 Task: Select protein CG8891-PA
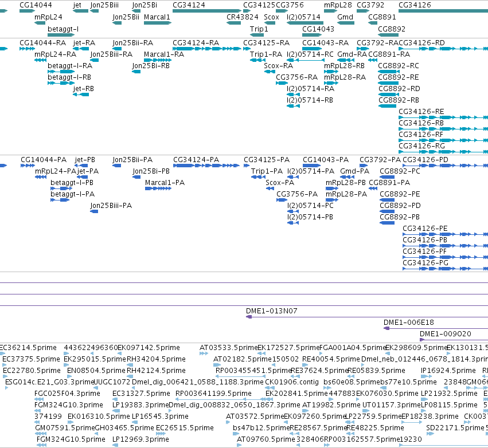389,183
